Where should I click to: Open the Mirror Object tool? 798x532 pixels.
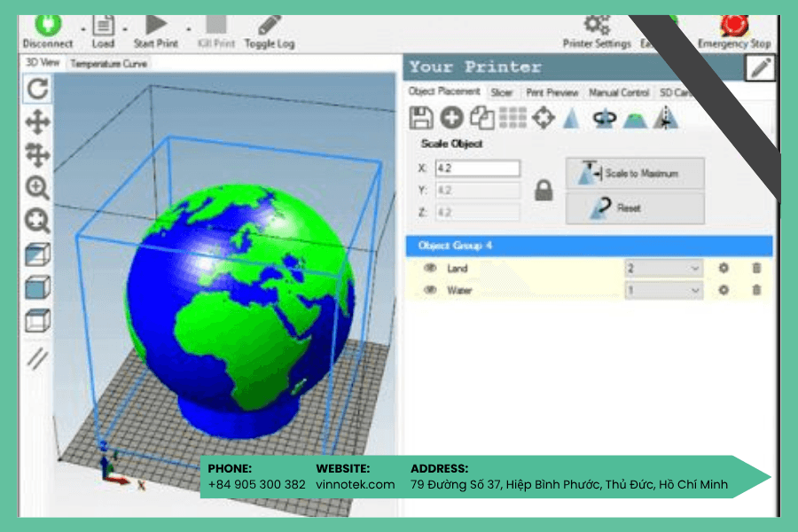(x=666, y=118)
